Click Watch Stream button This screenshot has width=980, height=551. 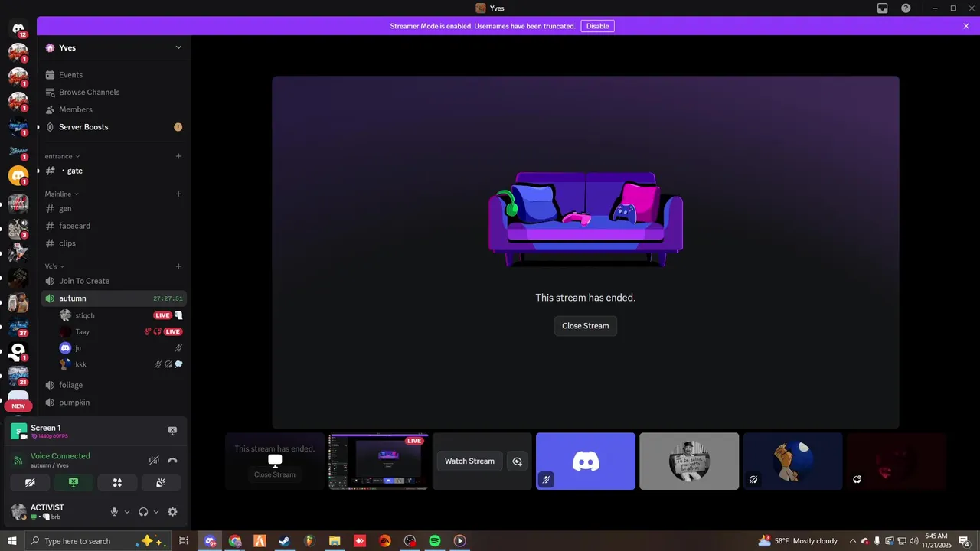point(470,461)
